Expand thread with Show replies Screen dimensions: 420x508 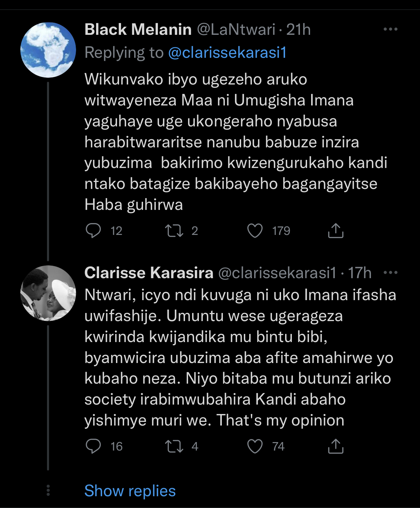coord(130,491)
